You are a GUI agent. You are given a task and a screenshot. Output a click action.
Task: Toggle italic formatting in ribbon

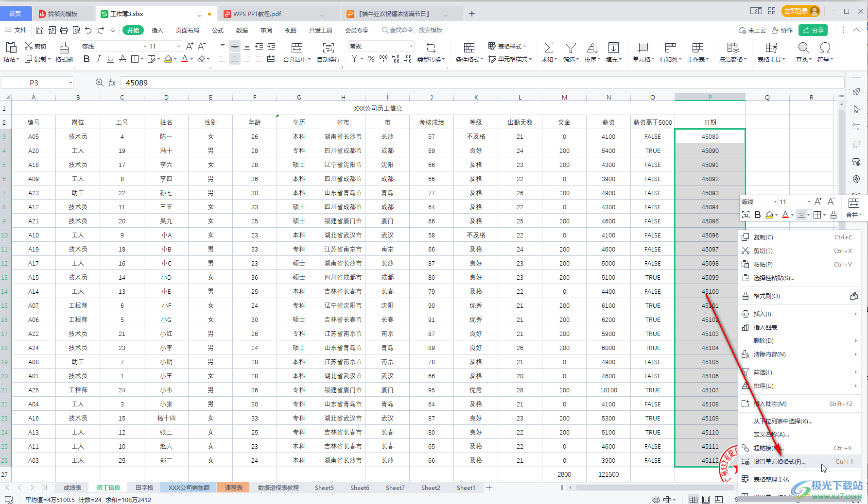(98, 59)
